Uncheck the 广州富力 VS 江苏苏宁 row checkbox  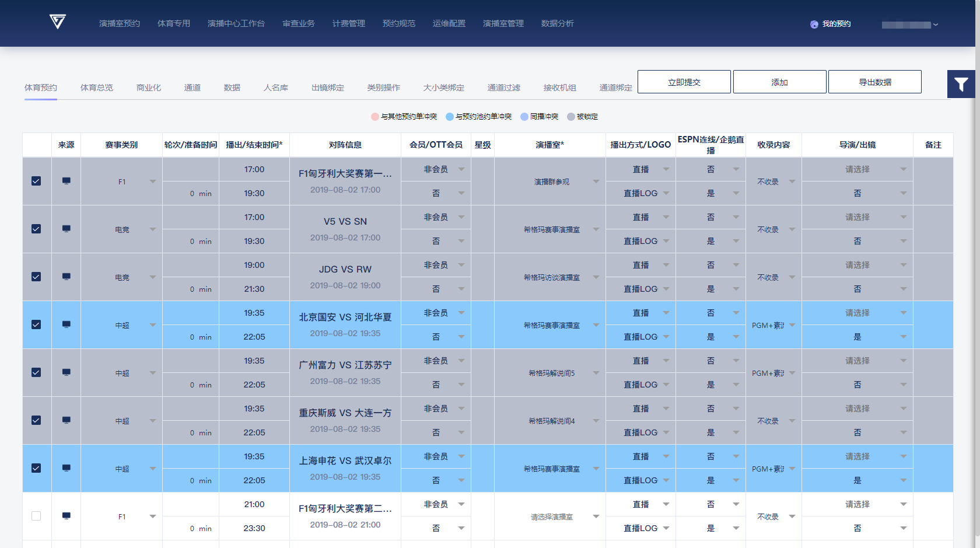click(x=36, y=372)
